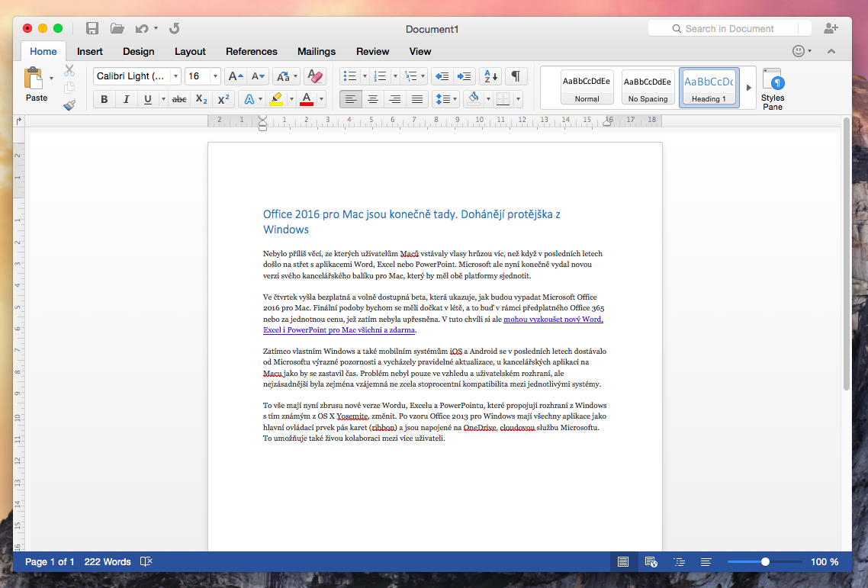The height and width of the screenshot is (588, 868).
Task: Apply the No Spacing style
Action: [x=648, y=87]
